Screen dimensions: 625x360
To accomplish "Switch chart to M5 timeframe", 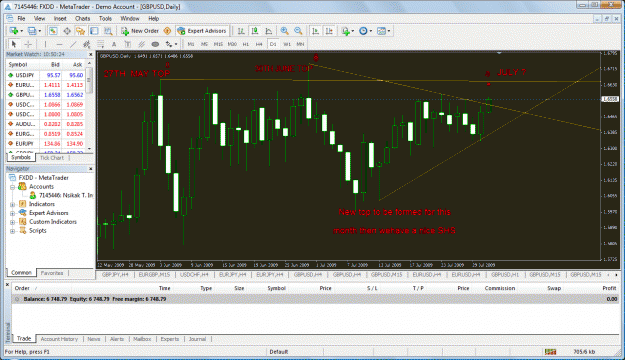I will click(x=204, y=44).
